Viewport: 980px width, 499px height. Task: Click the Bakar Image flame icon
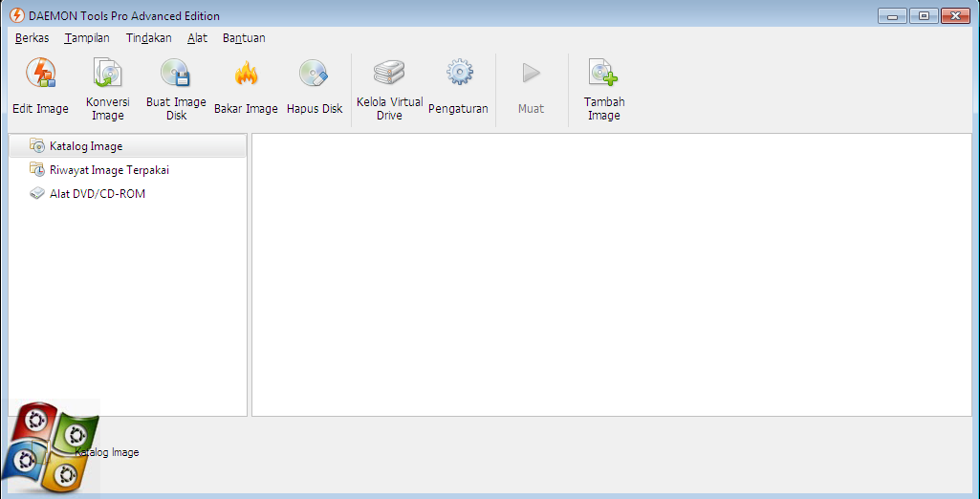pos(246,74)
